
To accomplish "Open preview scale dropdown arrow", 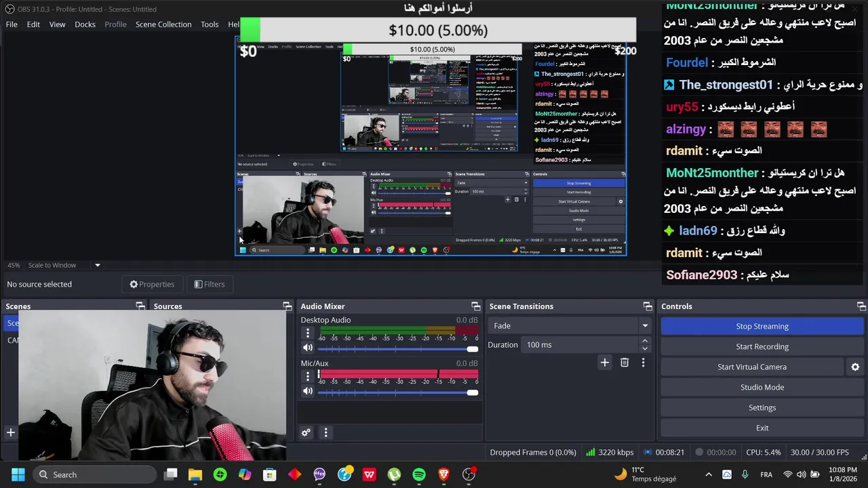I will pos(97,265).
